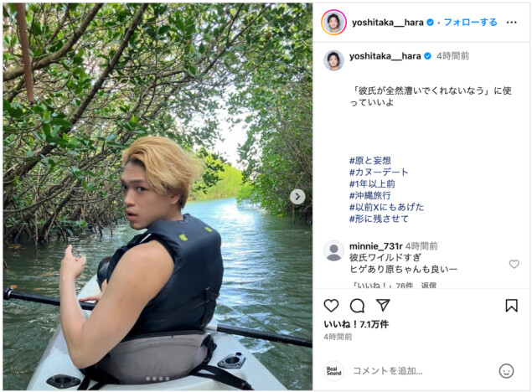The image size is (532, 392).
Task: Click the yoshitaka__hara username in the header
Action: click(x=387, y=23)
